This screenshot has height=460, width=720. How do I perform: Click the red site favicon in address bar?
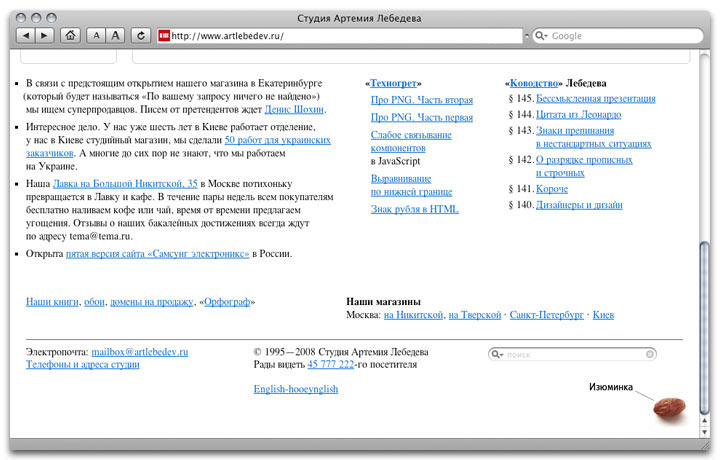coord(164,36)
